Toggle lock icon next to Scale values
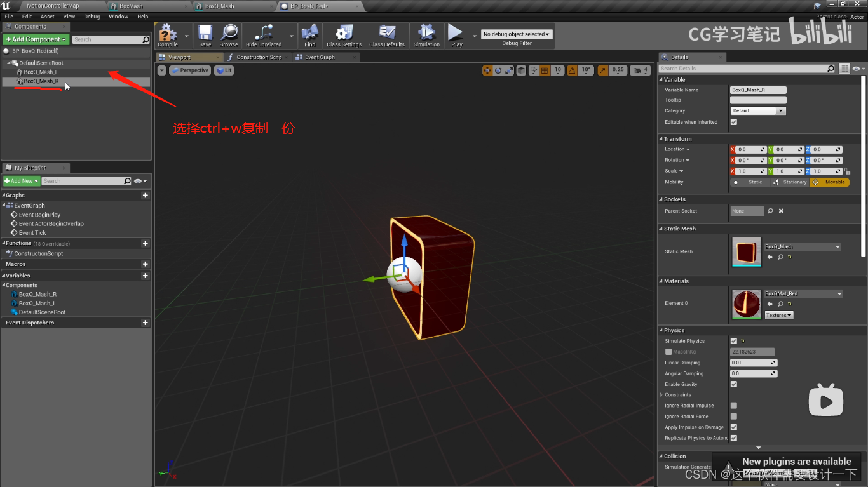Screen dimensions: 868x487 pos(847,171)
